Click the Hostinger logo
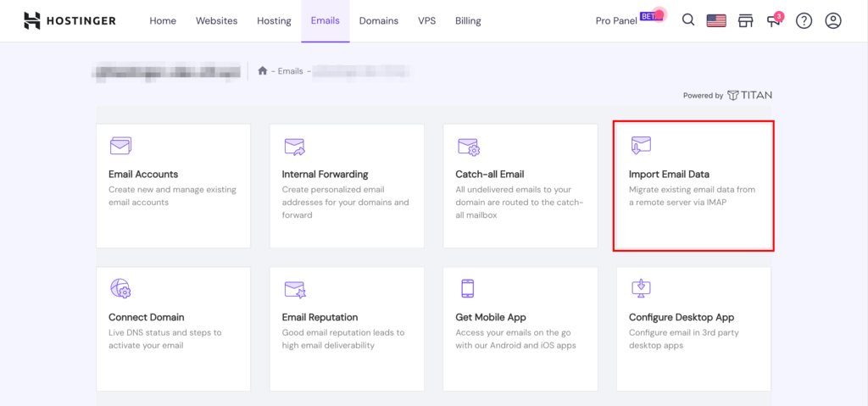The height and width of the screenshot is (406, 868). [70, 20]
